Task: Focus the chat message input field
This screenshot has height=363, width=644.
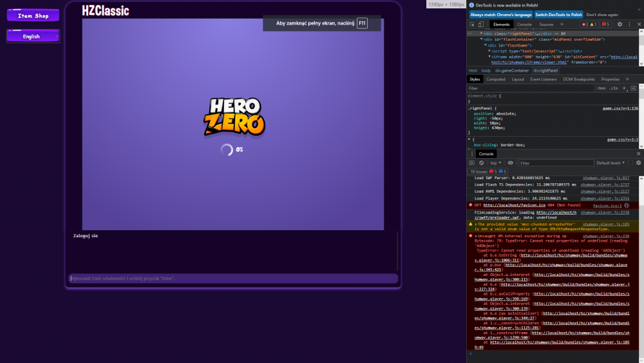Action: pyautogui.click(x=233, y=279)
